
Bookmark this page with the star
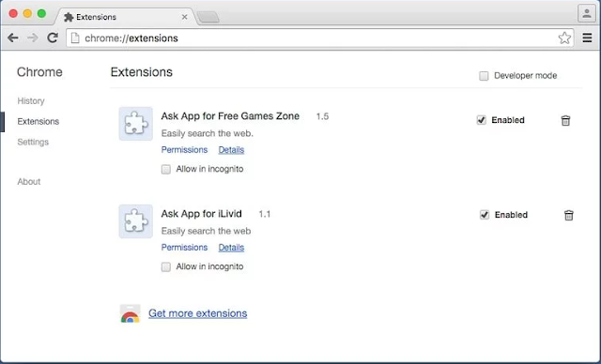564,38
